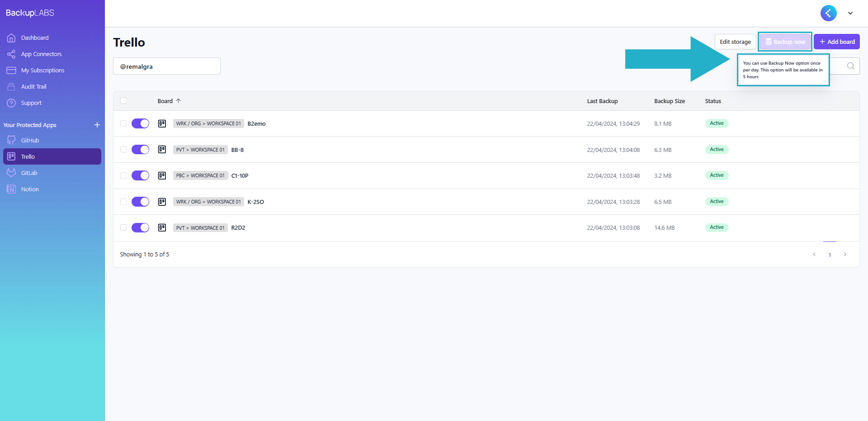Check the C1-10P row checkbox
The image size is (868, 421).
click(x=123, y=175)
